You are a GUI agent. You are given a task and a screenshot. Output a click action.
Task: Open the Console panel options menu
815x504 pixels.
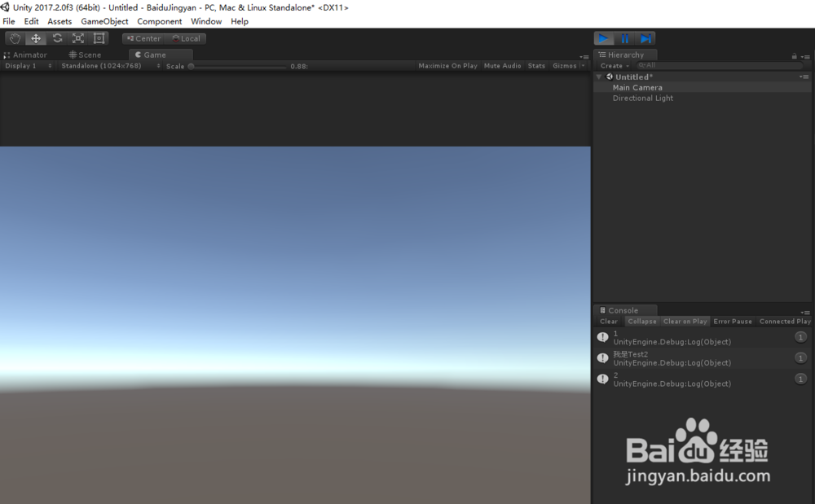pos(806,313)
